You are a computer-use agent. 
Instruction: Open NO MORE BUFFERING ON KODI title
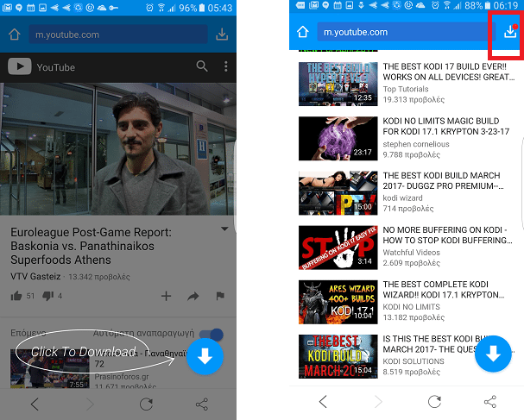[x=447, y=235]
